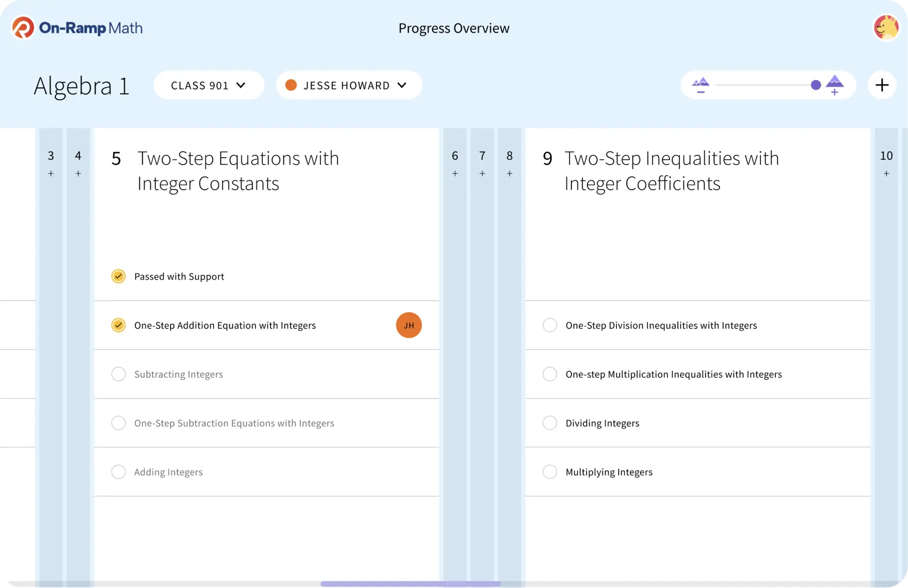Viewport: 908px width, 588px height.
Task: Select the Multiplying Integers skill label
Action: tap(609, 472)
